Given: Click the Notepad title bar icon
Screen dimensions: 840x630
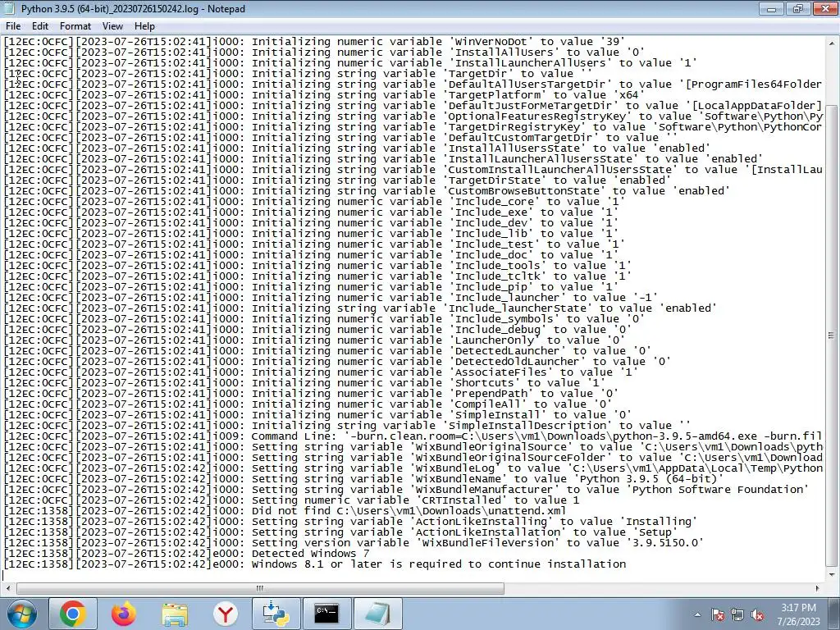Looking at the screenshot, I should click(x=10, y=8).
